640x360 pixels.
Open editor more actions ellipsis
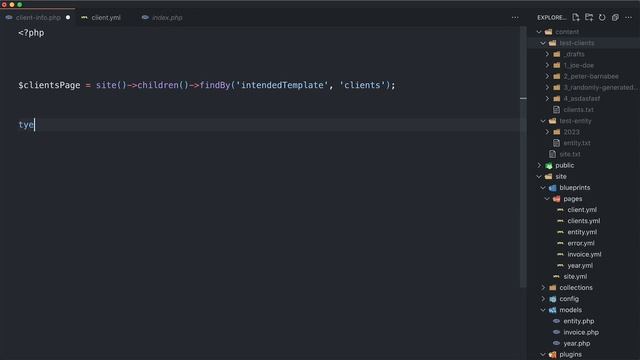pyautogui.click(x=515, y=18)
